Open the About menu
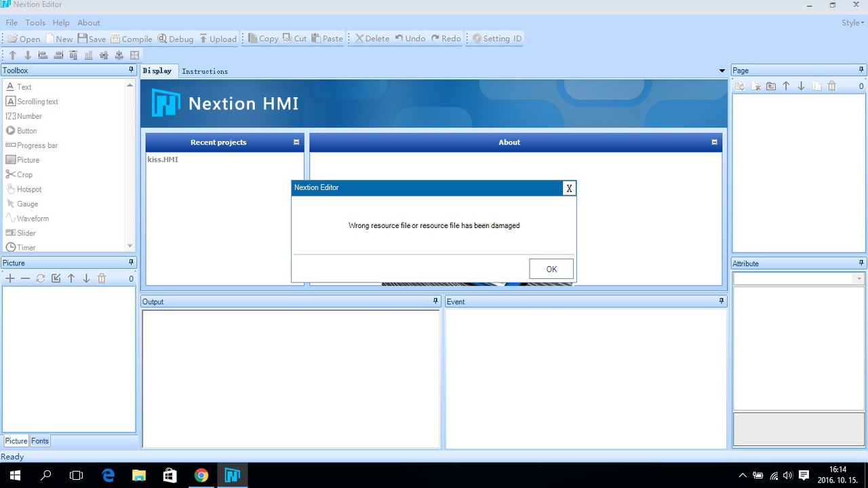Image resolution: width=868 pixels, height=488 pixels. [89, 22]
